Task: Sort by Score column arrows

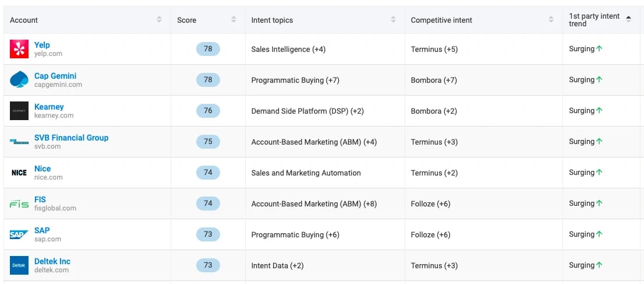Action: click(x=233, y=19)
